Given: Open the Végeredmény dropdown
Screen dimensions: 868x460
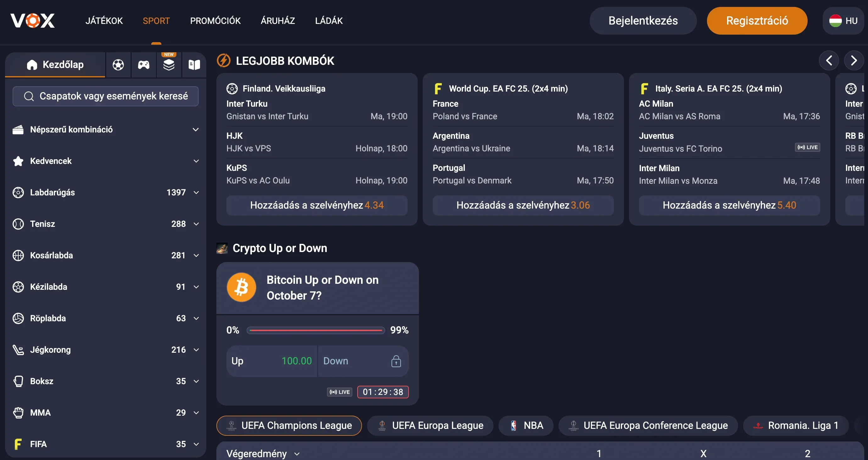Looking at the screenshot, I should click(263, 454).
